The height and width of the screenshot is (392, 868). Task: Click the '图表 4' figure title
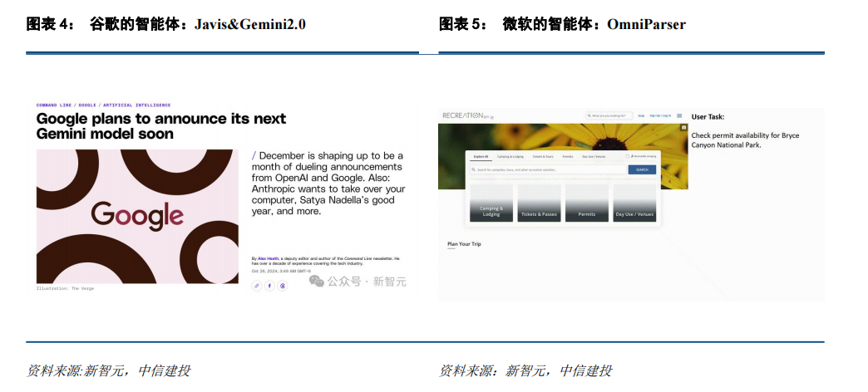point(165,25)
